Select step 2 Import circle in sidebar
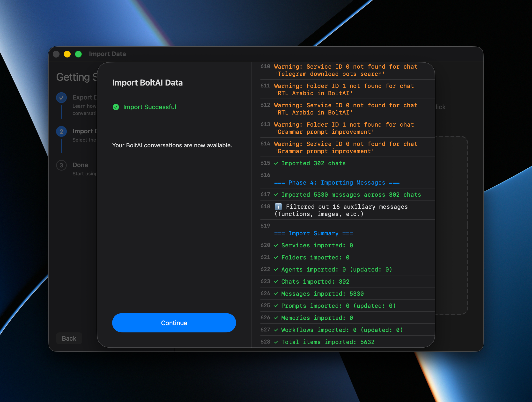 61,131
